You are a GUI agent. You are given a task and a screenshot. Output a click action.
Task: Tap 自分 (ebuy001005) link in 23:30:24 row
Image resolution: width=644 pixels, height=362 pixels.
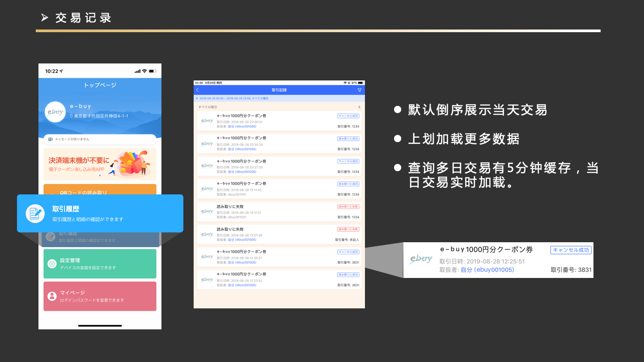[x=242, y=149]
